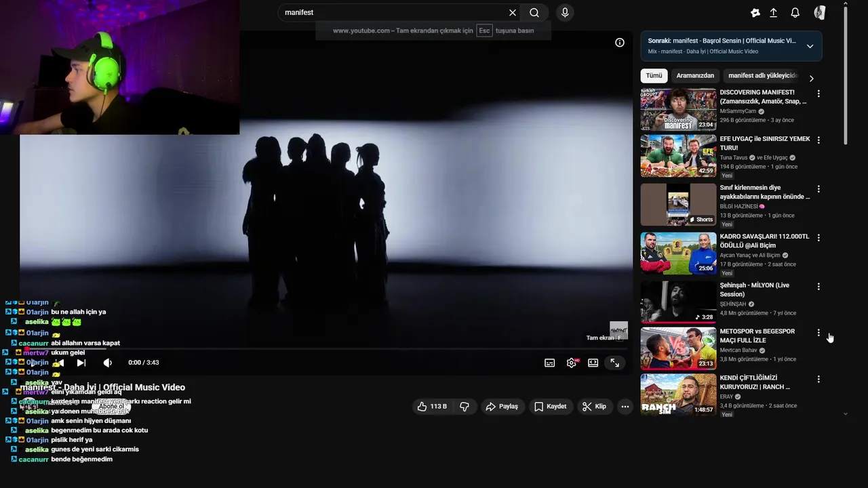Select the Tümü filter chip
Viewport: 868px width, 488px height.
(654, 76)
